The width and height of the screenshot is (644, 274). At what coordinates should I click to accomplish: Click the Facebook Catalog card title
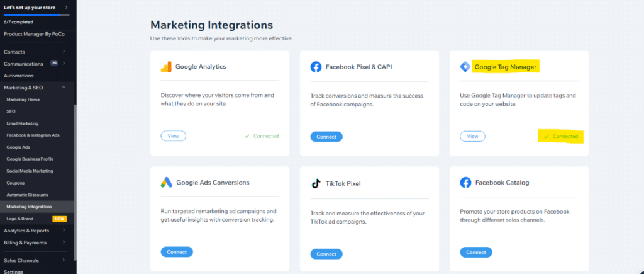tap(502, 182)
